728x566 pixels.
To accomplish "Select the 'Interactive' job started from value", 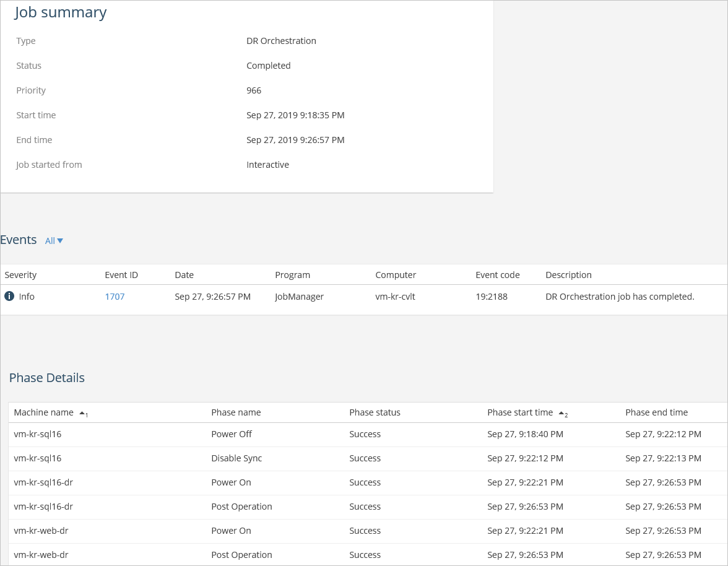I will point(267,165).
